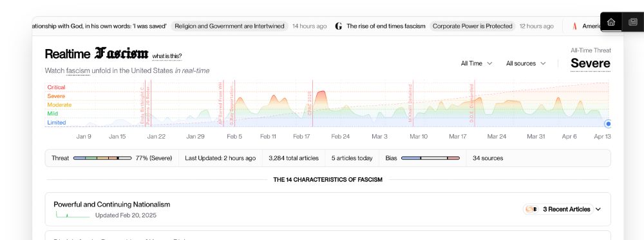The image size is (644, 240).
Task: Select the Corporate Power is Protected tag
Action: tap(472, 26)
